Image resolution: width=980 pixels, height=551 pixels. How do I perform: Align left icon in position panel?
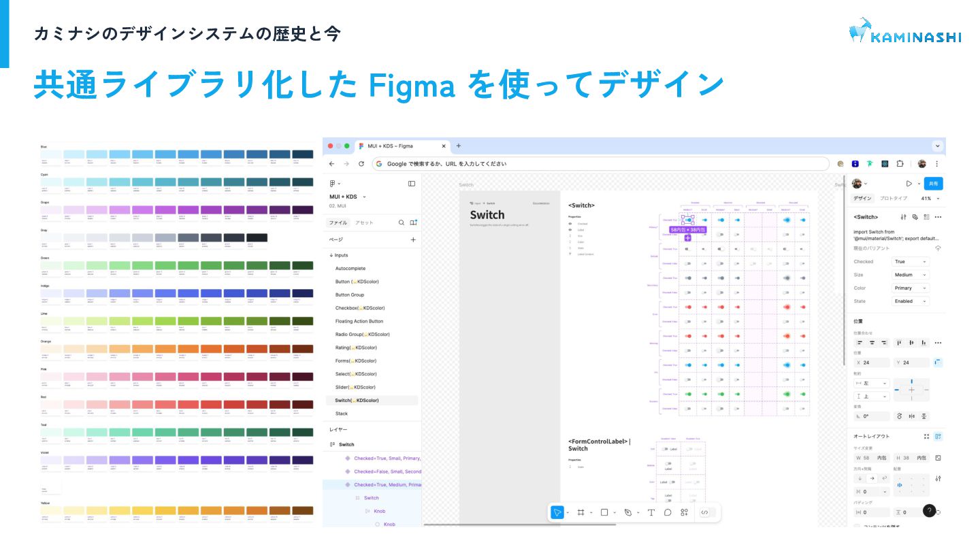pyautogui.click(x=860, y=342)
